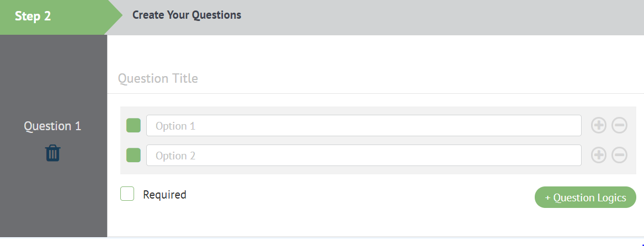The width and height of the screenshot is (644, 246).
Task: Click the Required label text
Action: [x=164, y=195]
